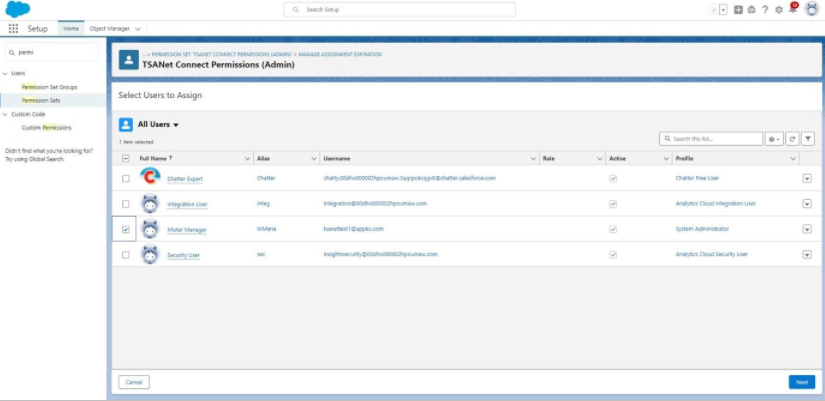The width and height of the screenshot is (825, 401).
Task: Select Permission Set Groups in sidebar
Action: [x=49, y=87]
